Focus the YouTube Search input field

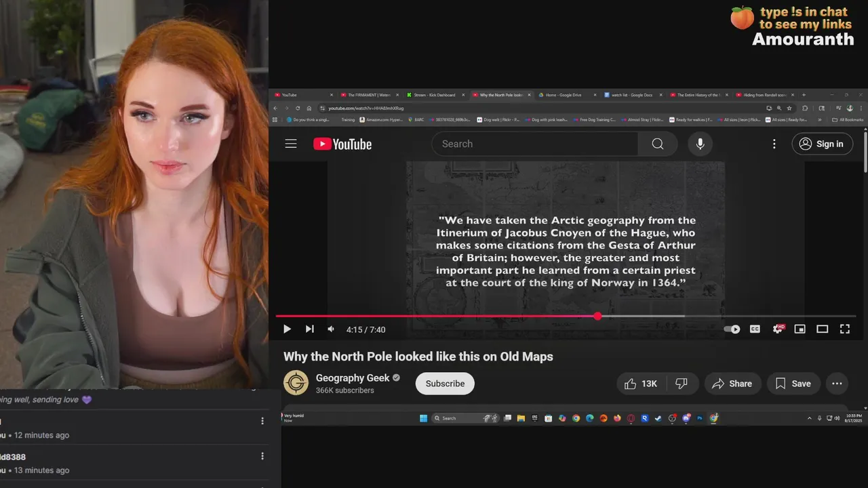click(534, 144)
